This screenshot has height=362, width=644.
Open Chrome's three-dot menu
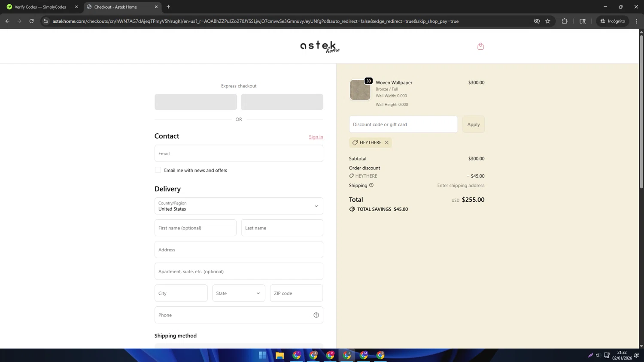tap(637, 21)
